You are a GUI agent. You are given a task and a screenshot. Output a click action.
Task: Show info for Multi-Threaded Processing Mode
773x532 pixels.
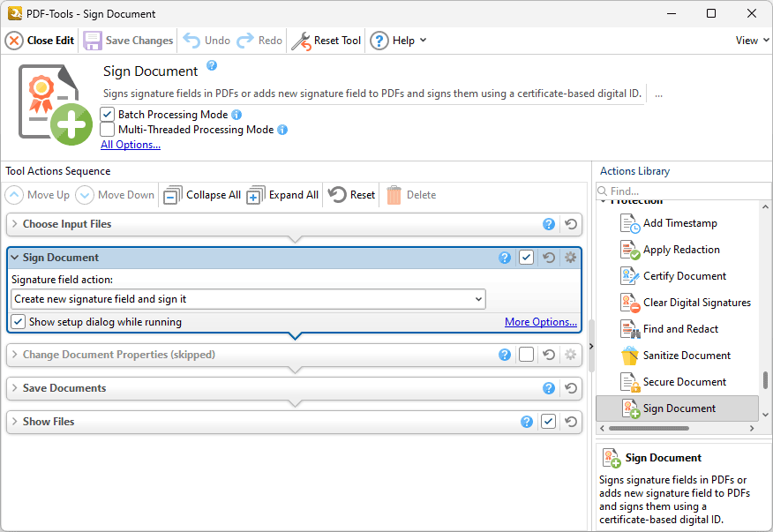click(x=282, y=130)
